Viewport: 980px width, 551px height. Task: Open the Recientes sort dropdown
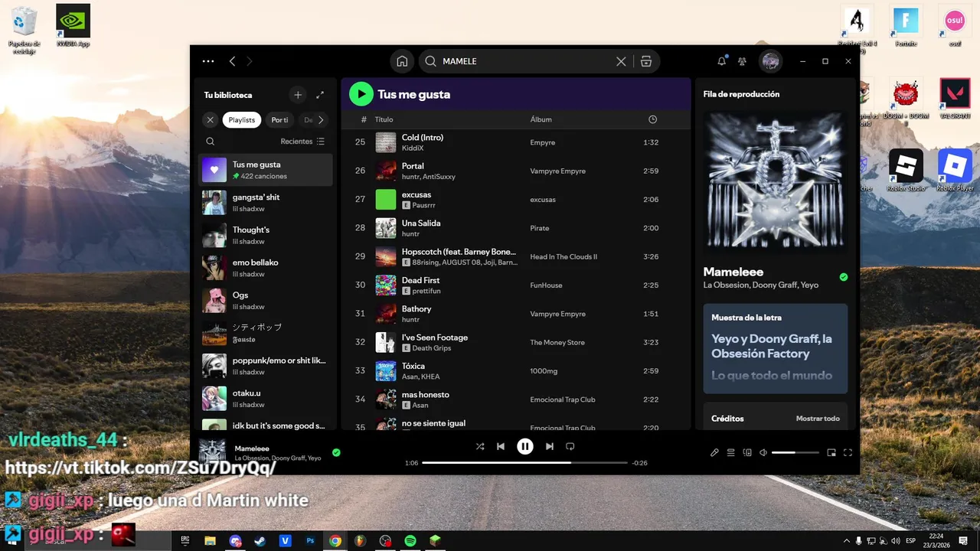[302, 142]
